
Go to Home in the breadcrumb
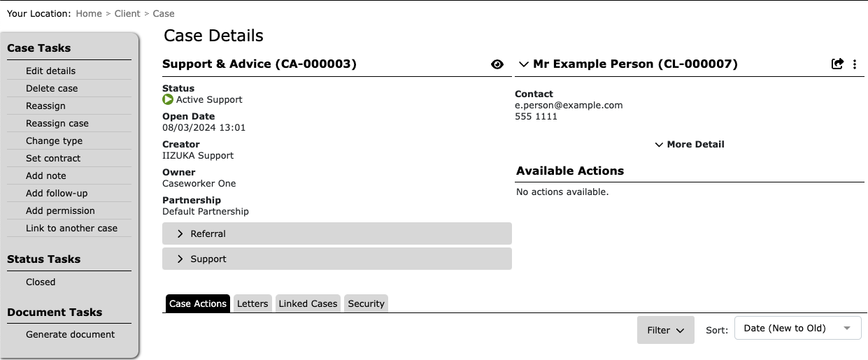tap(90, 13)
